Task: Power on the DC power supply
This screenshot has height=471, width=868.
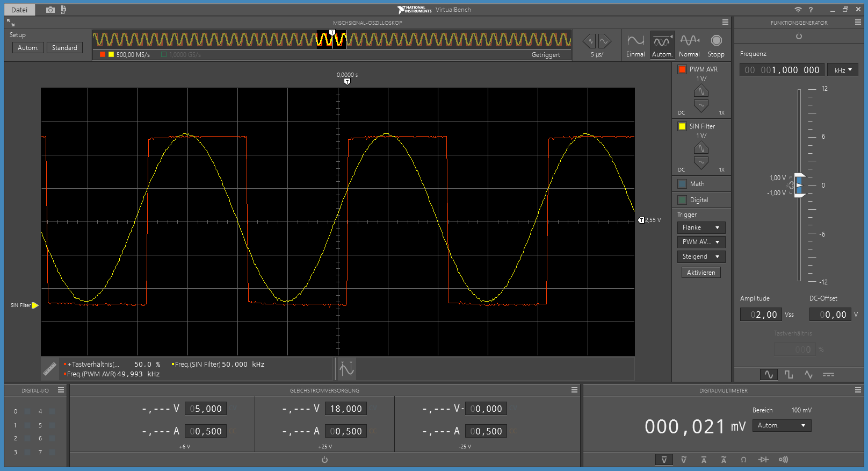Action: coord(324,460)
